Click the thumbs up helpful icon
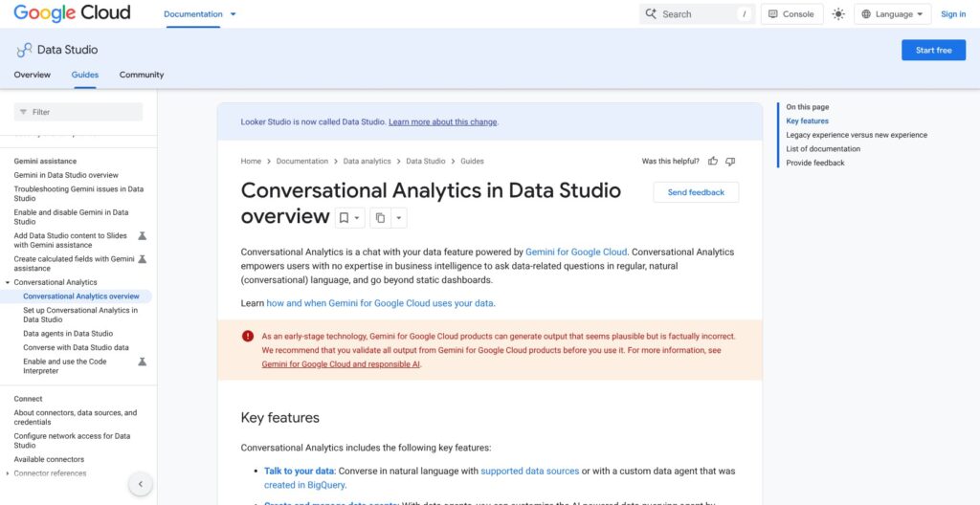Image resolution: width=980 pixels, height=505 pixels. (x=712, y=162)
